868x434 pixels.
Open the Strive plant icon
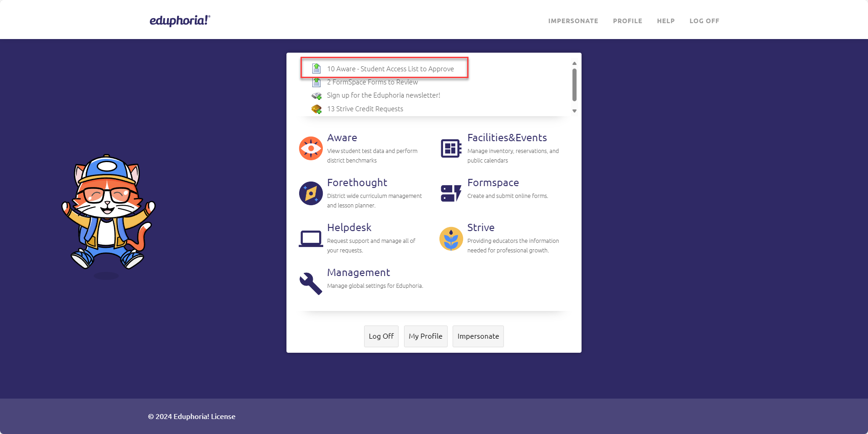pos(451,238)
